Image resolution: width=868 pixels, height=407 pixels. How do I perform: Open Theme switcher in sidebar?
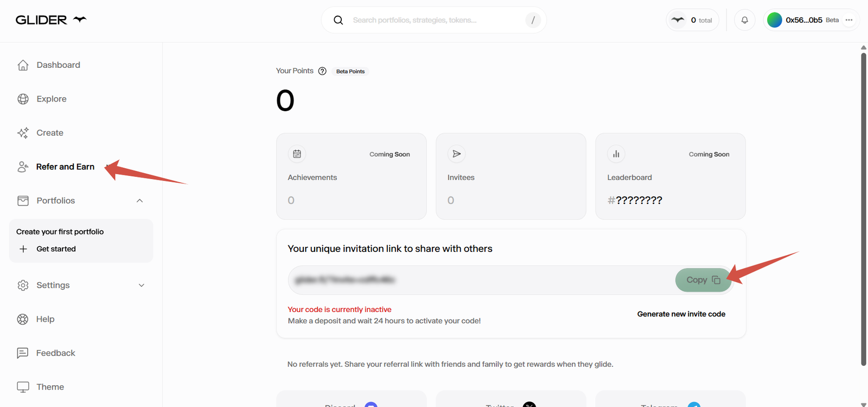pos(50,387)
